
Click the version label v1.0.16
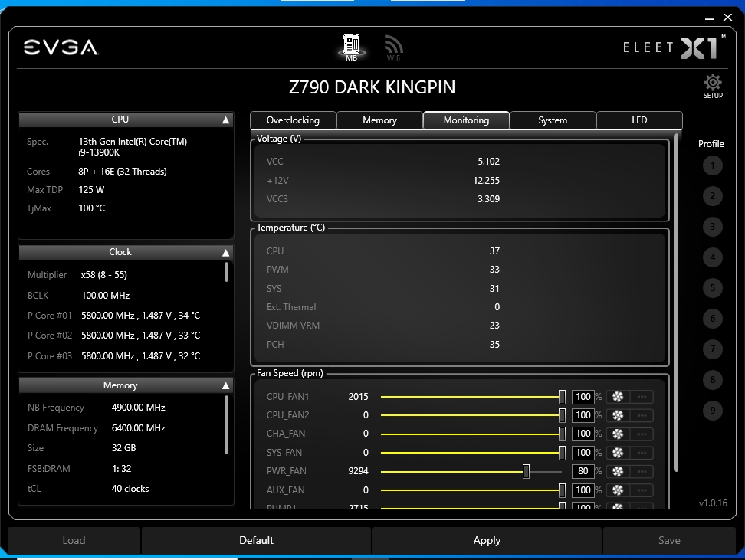[x=713, y=503]
